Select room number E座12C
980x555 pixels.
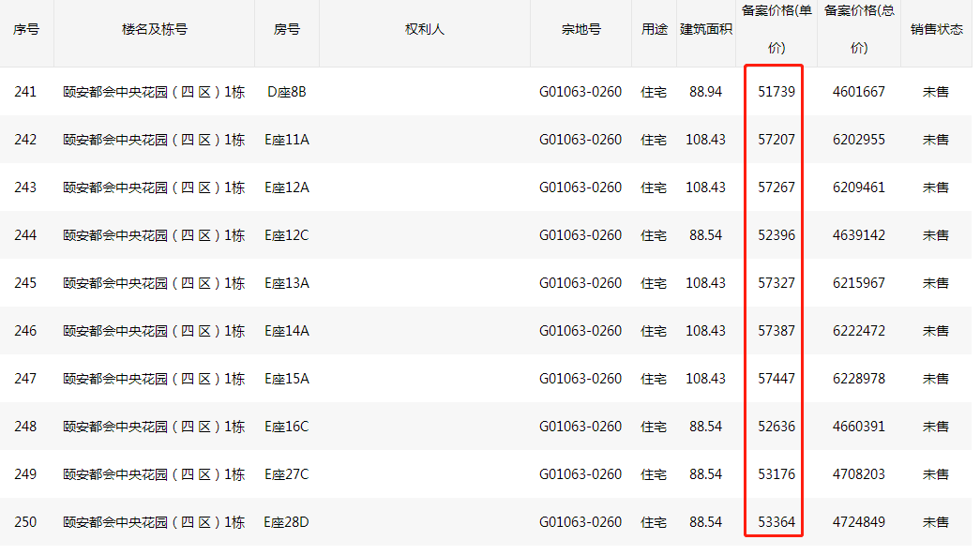[x=287, y=235]
